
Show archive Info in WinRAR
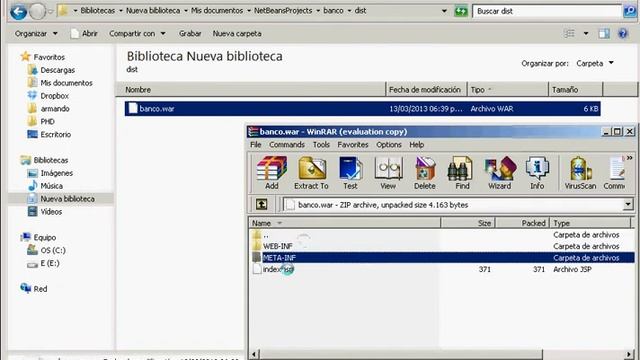click(x=537, y=173)
